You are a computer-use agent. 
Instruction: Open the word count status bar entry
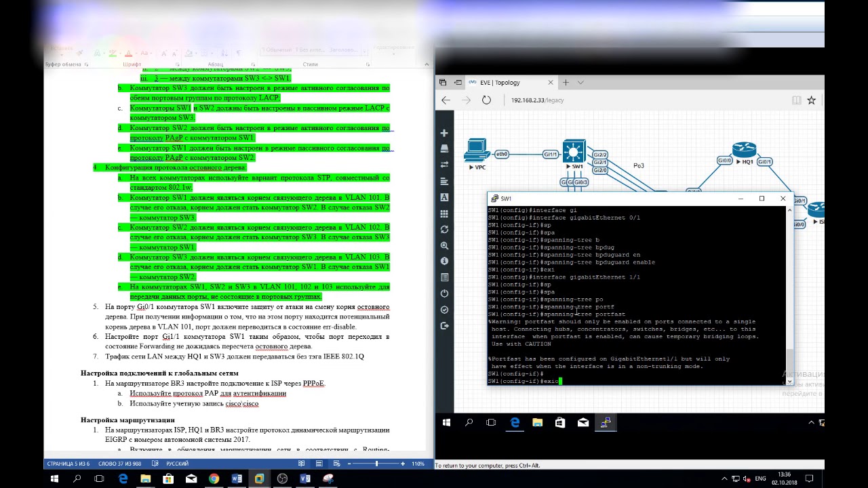(120, 464)
